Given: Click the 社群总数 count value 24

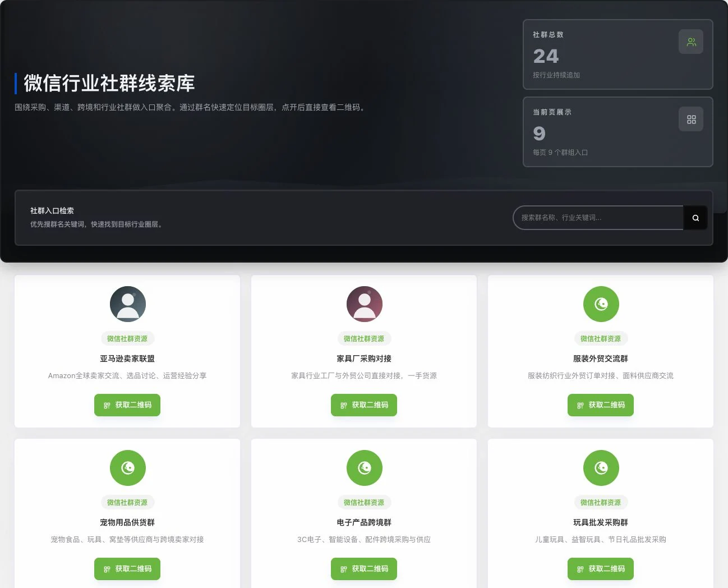Looking at the screenshot, I should click(546, 56).
